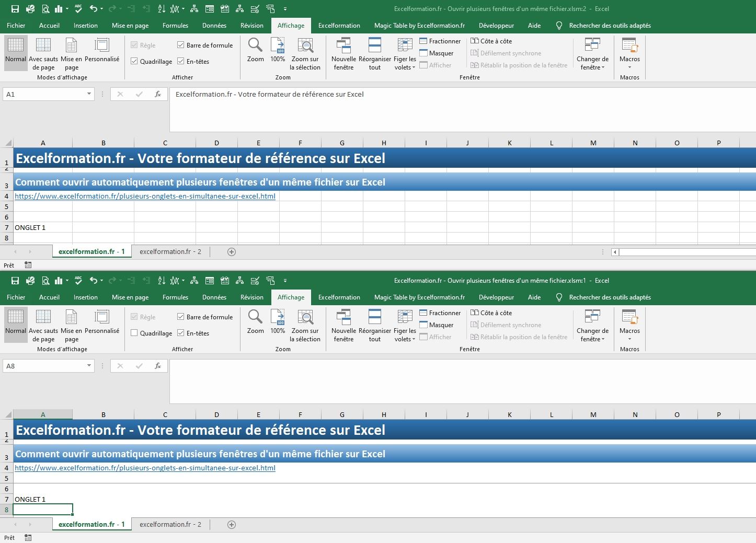Click Undo arrow in bottom window
This screenshot has height=543, width=756.
pos(93,281)
